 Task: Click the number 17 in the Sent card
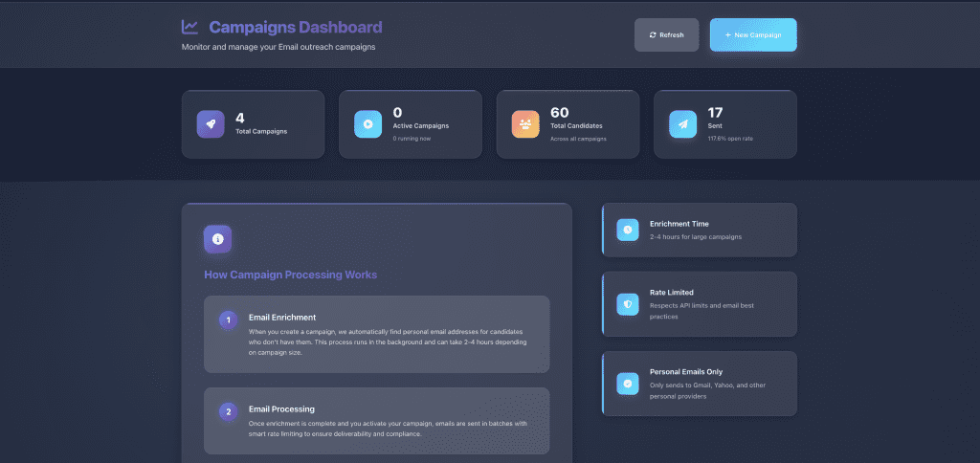pyautogui.click(x=715, y=113)
